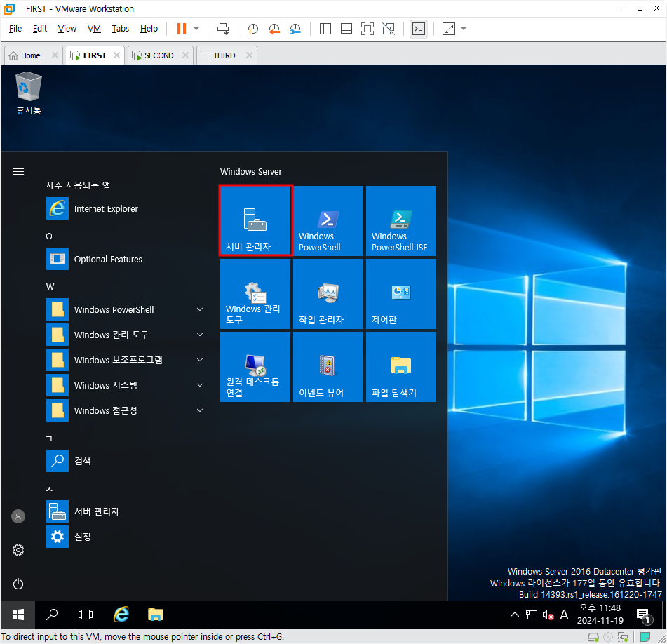The height and width of the screenshot is (644, 667).
Task: Click the Windows Start button
Action: click(x=18, y=615)
